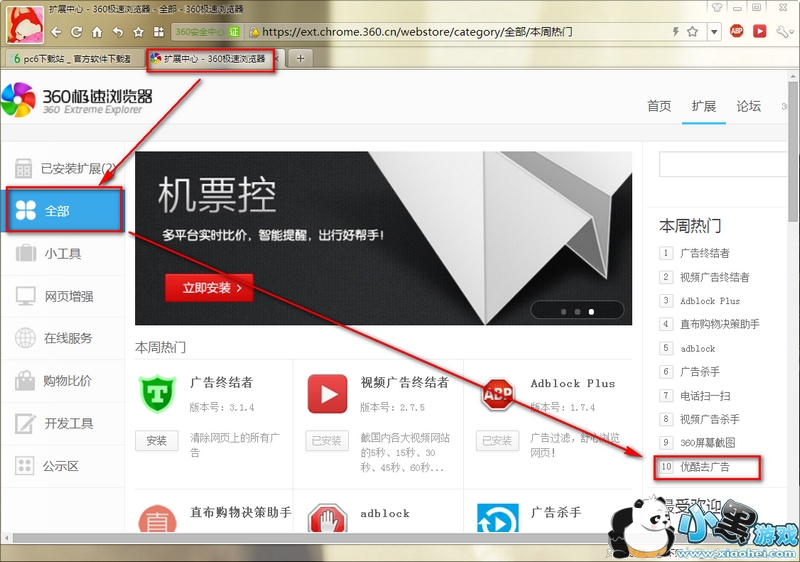
Task: Click 已安装 button under 视频广告终结者
Action: [327, 441]
